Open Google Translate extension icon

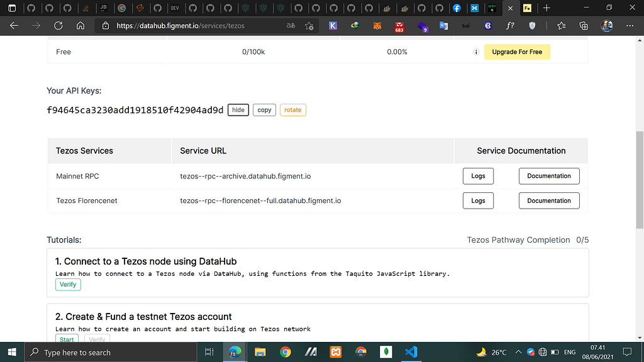pos(443,25)
